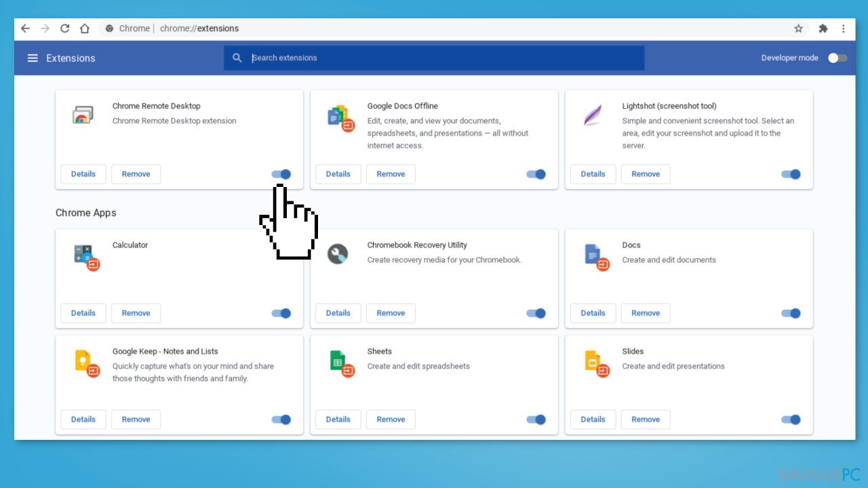Screen dimensions: 868x488
Task: Disable Chrome Remote Desktop extension
Action: 281,174
